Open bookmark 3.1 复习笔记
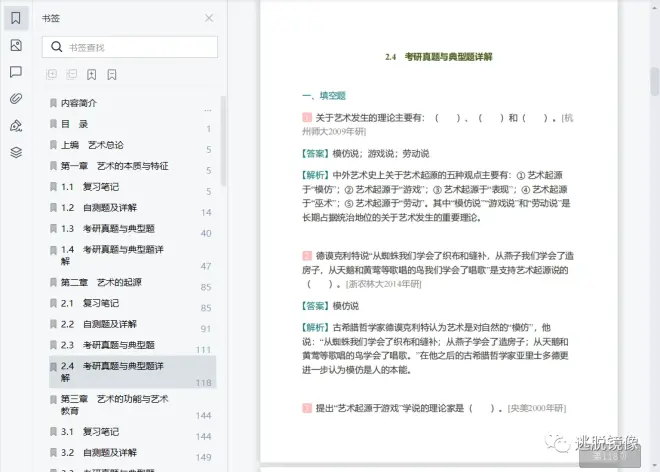The width and height of the screenshot is (660, 472). pyautogui.click(x=101, y=431)
